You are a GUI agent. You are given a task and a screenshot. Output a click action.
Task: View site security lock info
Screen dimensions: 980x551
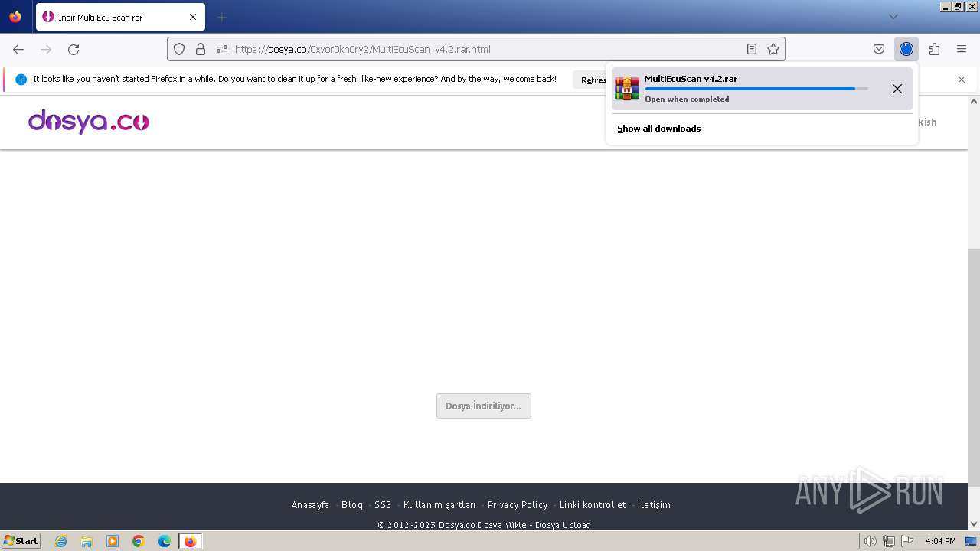201,49
